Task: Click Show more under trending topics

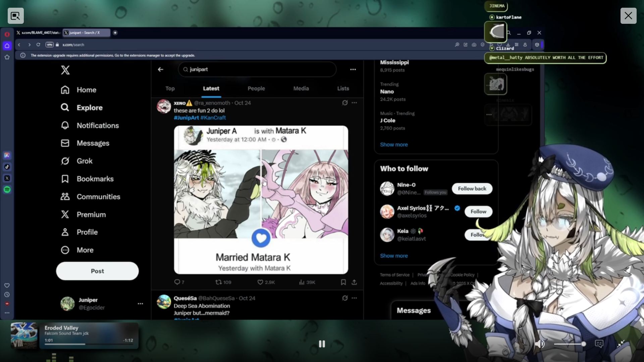Action: (x=394, y=144)
